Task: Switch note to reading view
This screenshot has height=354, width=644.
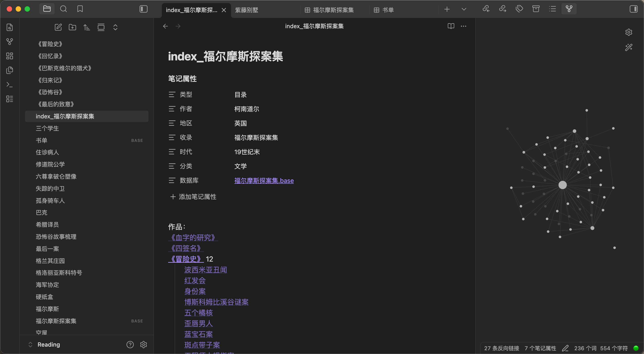Action: (x=451, y=26)
